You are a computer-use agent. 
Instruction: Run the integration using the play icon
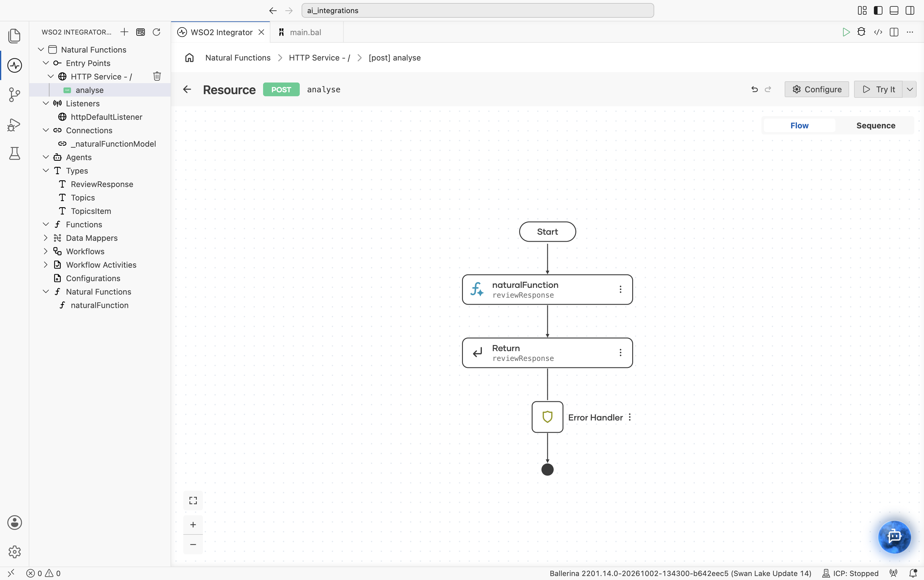(846, 32)
